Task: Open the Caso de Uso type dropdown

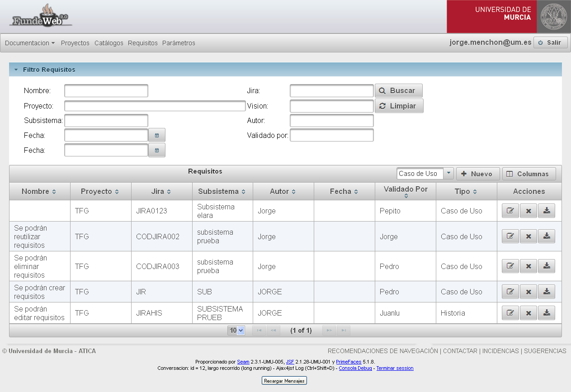Action: coord(448,174)
